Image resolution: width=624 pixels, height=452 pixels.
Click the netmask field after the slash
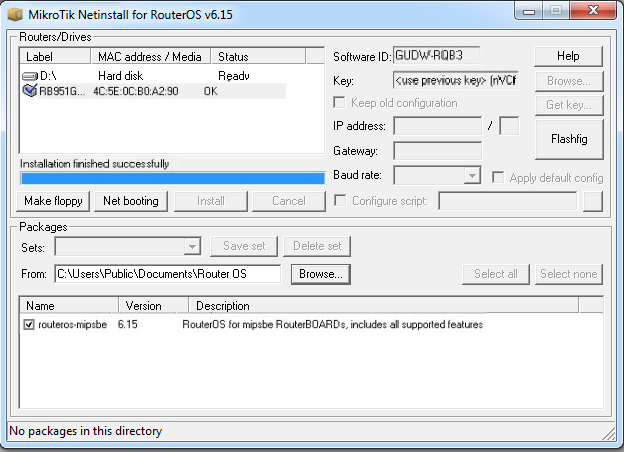pos(509,126)
